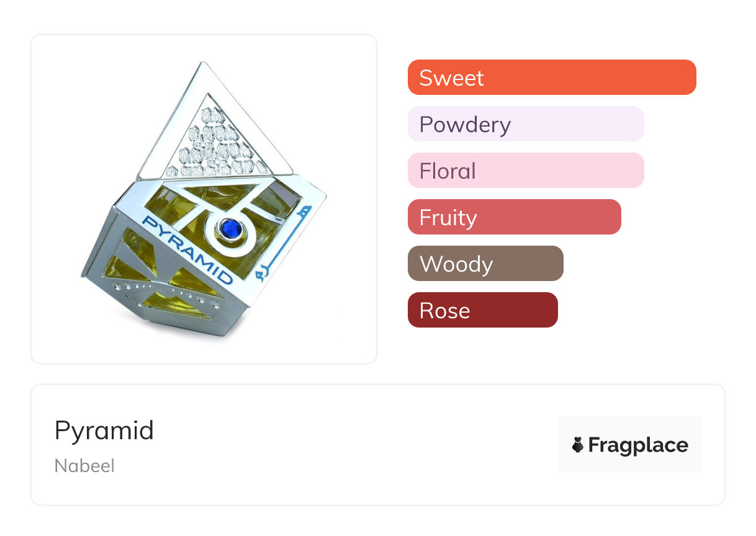Select the dark red Rose accord bar

click(x=482, y=310)
